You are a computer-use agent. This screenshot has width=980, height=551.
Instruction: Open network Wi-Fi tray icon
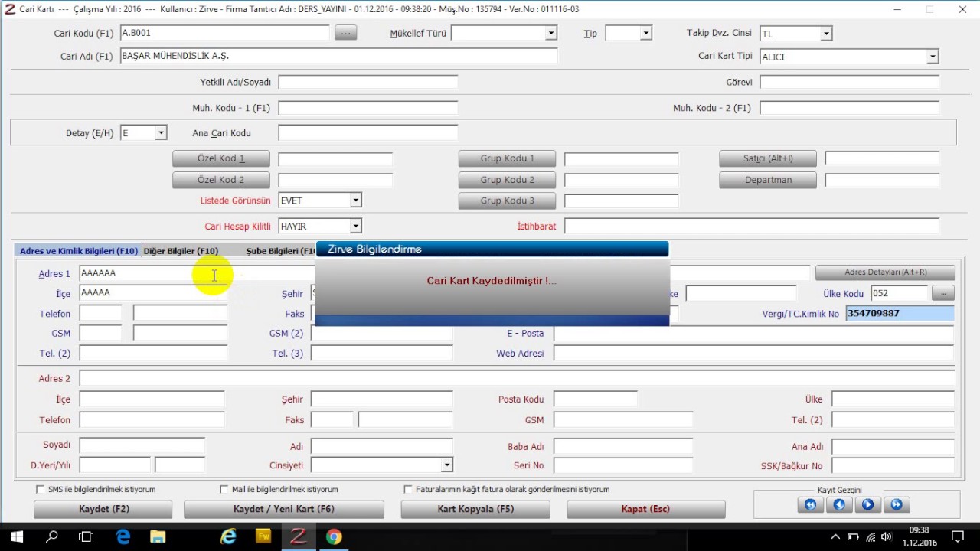coord(871,536)
